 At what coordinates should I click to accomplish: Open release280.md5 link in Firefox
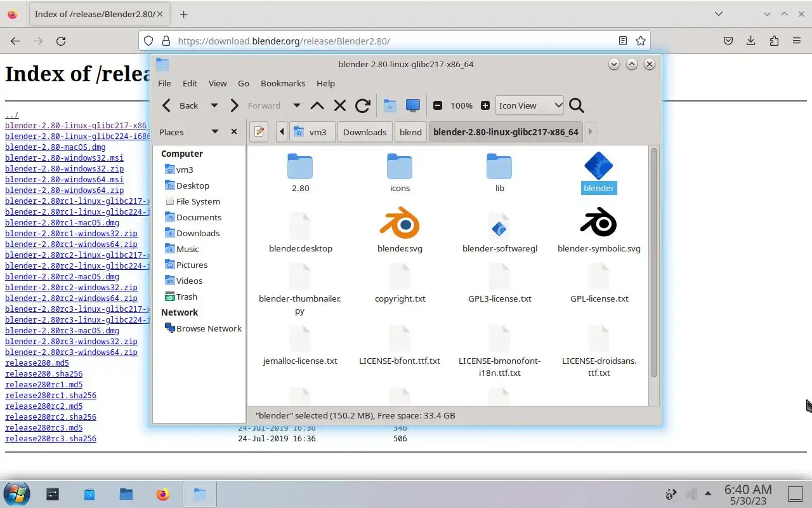coord(37,363)
